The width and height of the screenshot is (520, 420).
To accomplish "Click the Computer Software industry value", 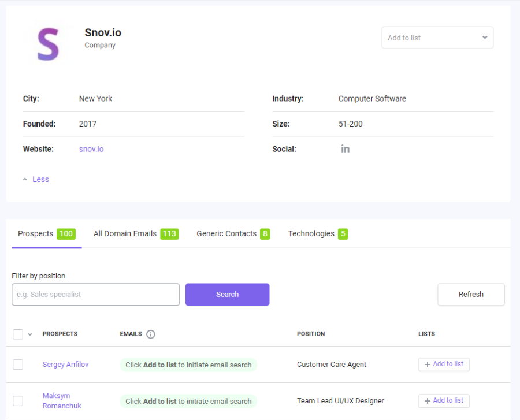I will (x=372, y=99).
